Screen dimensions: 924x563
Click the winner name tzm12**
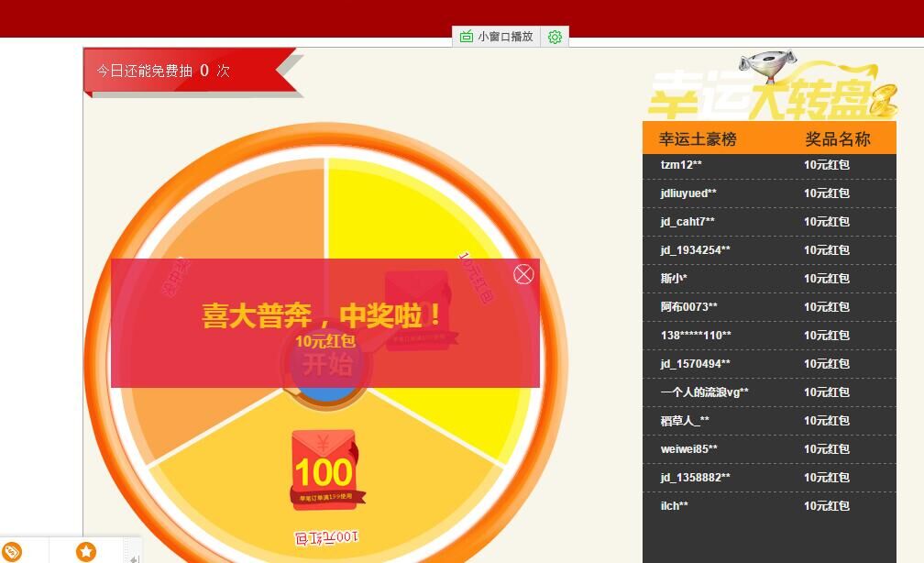point(681,164)
